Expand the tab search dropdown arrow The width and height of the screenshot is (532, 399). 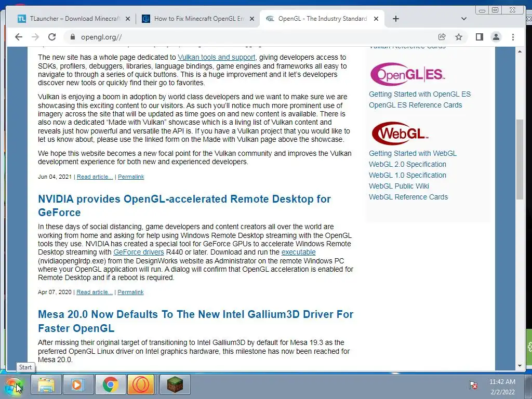[x=464, y=19]
